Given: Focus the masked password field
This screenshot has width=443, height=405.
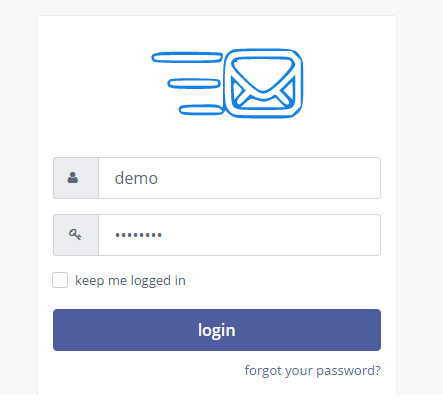Looking at the screenshot, I should tap(239, 235).
